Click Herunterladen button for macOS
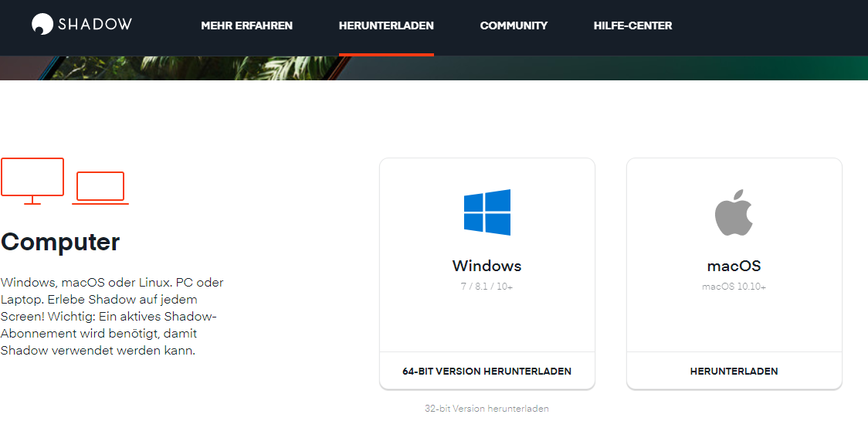The image size is (868, 421). coord(734,371)
